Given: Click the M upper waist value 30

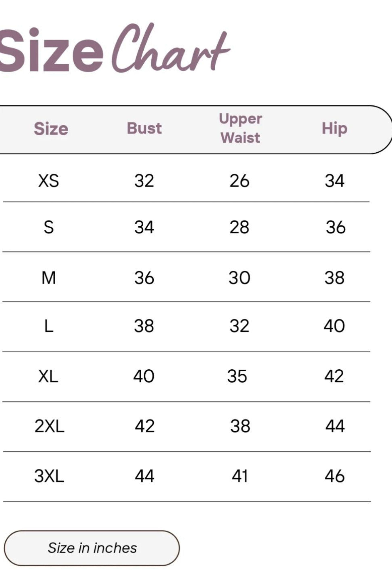Looking at the screenshot, I should [239, 278].
